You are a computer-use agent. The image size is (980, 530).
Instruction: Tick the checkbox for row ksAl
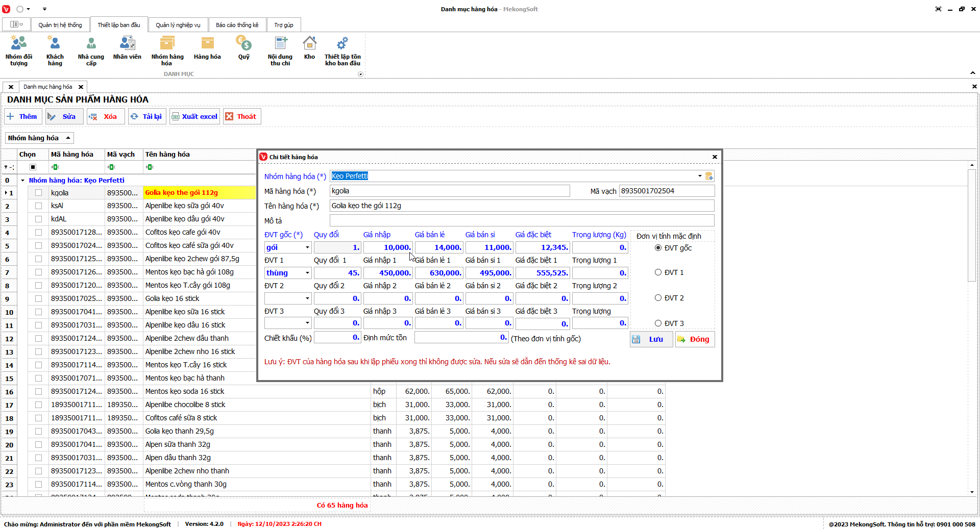tap(38, 206)
